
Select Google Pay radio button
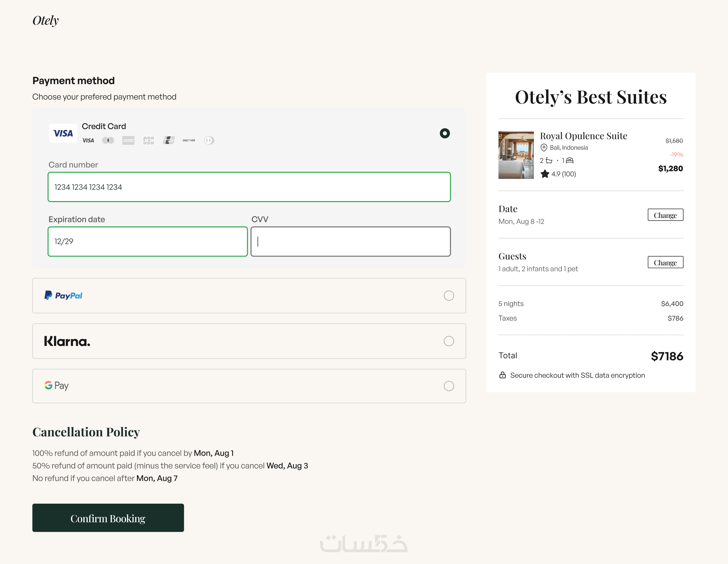(x=449, y=386)
